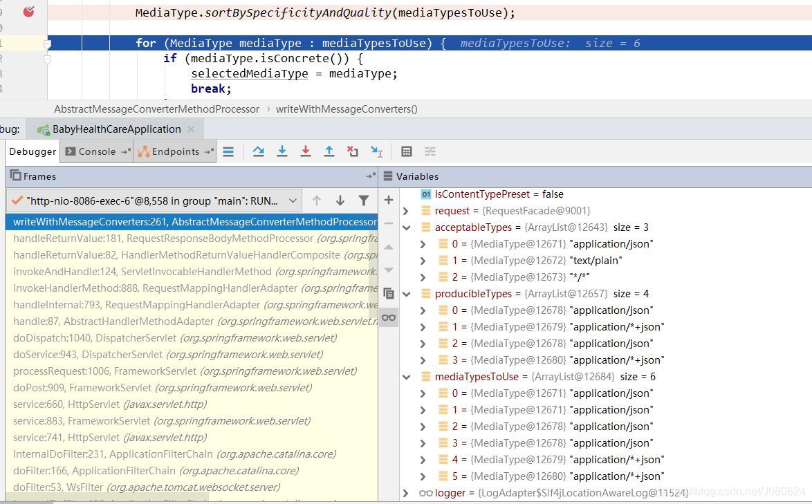Click the Drop Frame icon
The height and width of the screenshot is (504, 812).
click(353, 151)
